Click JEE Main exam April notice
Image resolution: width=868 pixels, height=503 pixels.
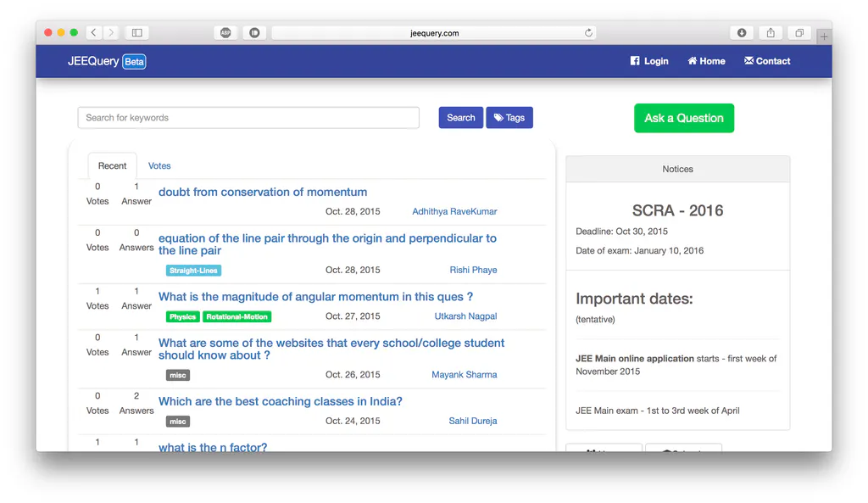658,411
